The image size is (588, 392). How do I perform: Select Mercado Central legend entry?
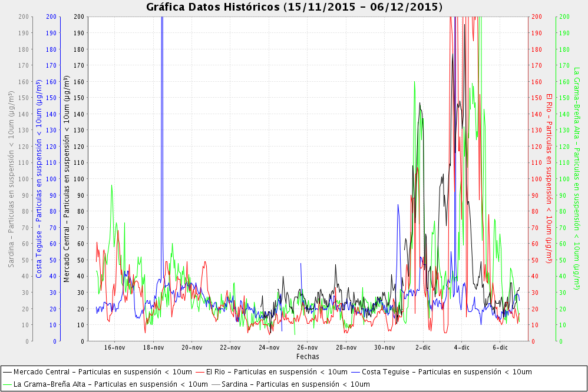point(103,372)
